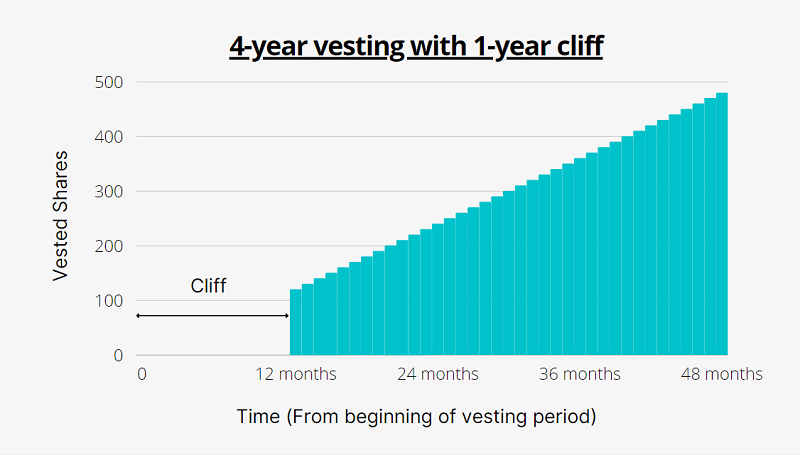Click the right arrowhead of the Cliff arrow
Viewport: 800px width, 455px height.
(x=286, y=316)
